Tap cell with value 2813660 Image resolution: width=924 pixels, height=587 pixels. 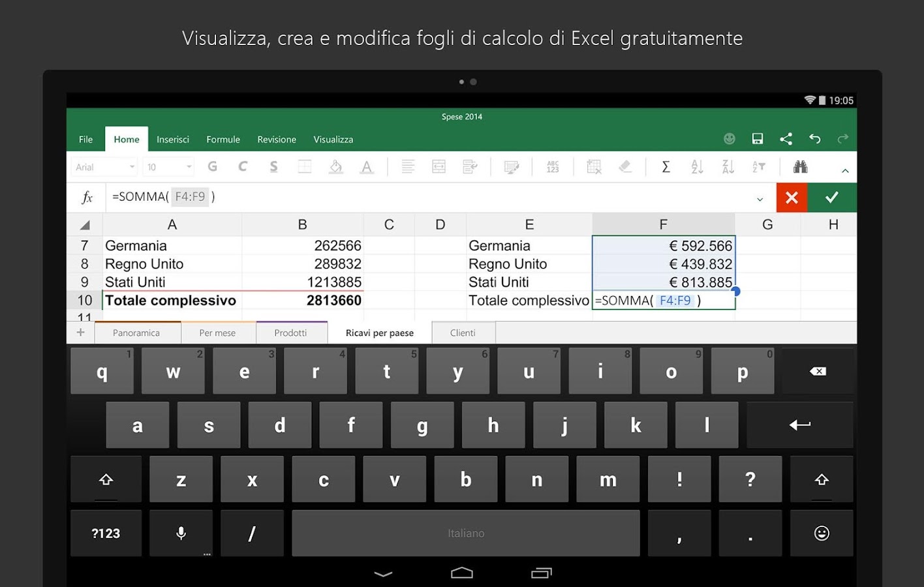tap(303, 300)
